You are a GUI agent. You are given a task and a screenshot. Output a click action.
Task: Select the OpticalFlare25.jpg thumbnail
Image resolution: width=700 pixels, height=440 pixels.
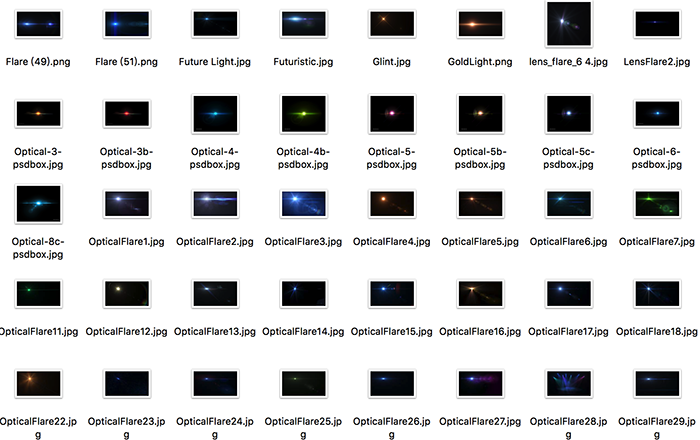point(303,383)
